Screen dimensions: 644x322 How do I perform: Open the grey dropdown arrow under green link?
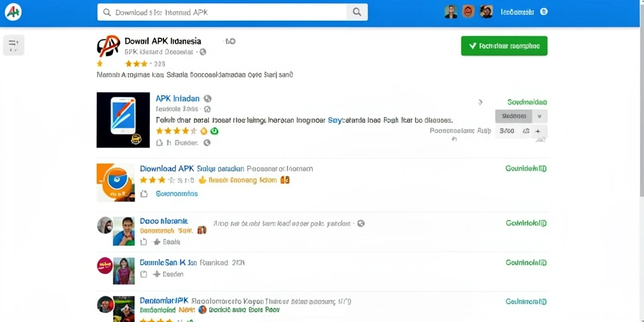pos(540,116)
